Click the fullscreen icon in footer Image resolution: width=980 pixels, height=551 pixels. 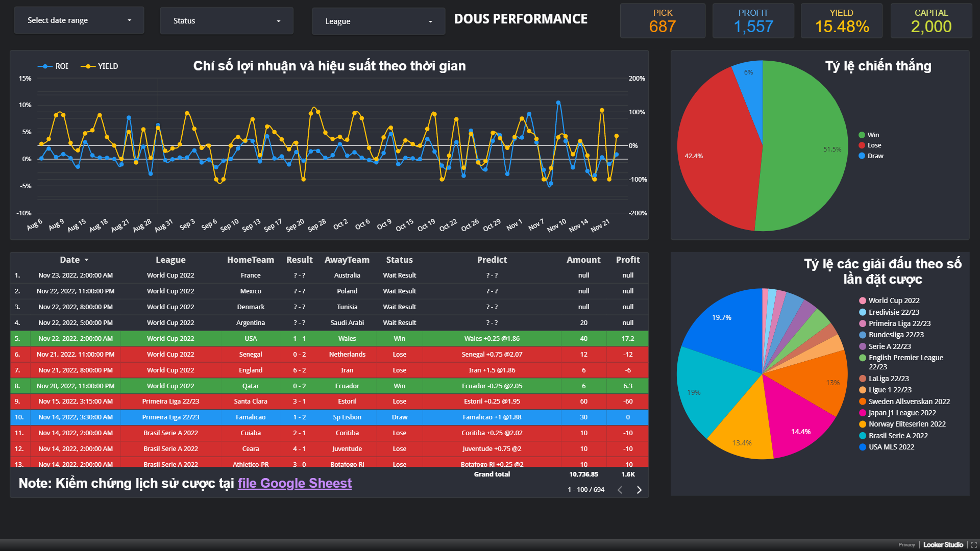(973, 545)
